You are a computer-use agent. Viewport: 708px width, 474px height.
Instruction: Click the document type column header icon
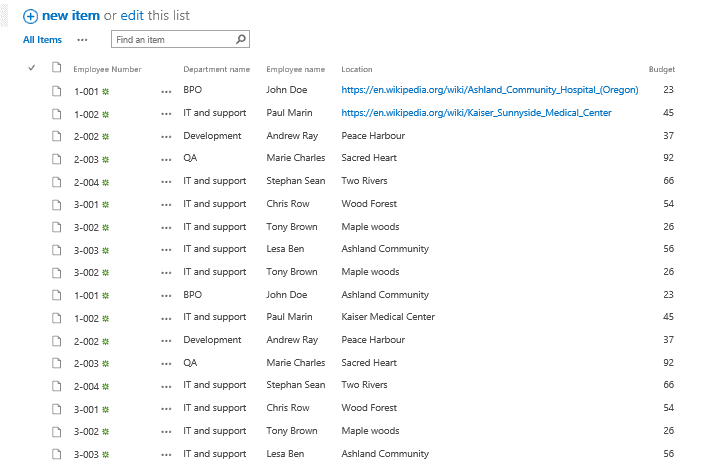pyautogui.click(x=57, y=69)
